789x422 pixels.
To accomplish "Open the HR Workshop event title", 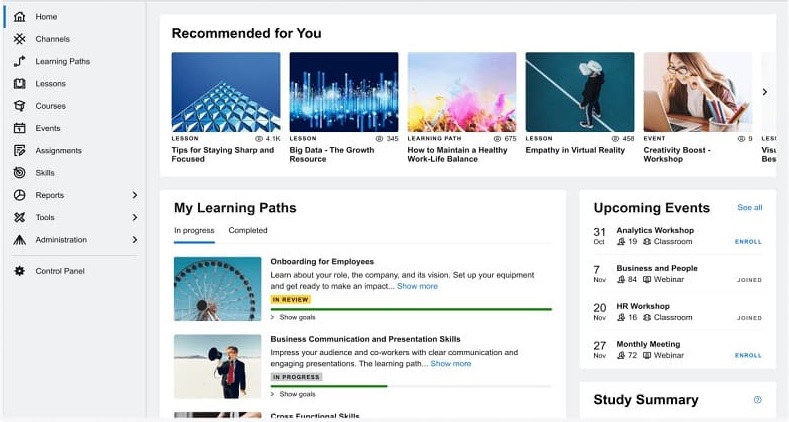I will pyautogui.click(x=643, y=306).
